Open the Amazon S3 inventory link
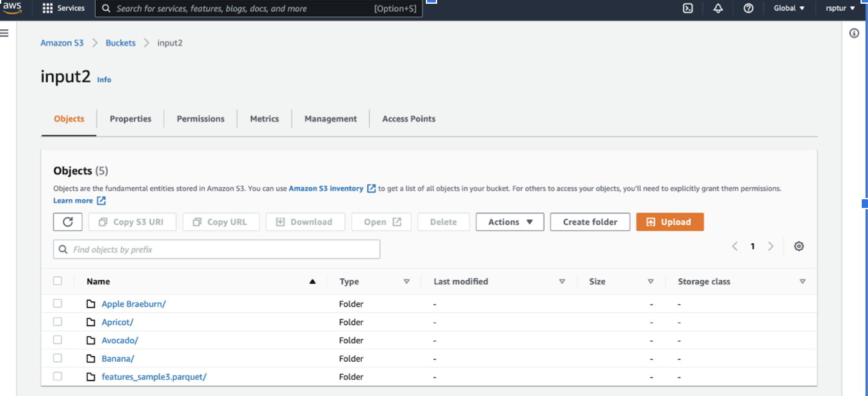868x396 pixels. [x=326, y=188]
